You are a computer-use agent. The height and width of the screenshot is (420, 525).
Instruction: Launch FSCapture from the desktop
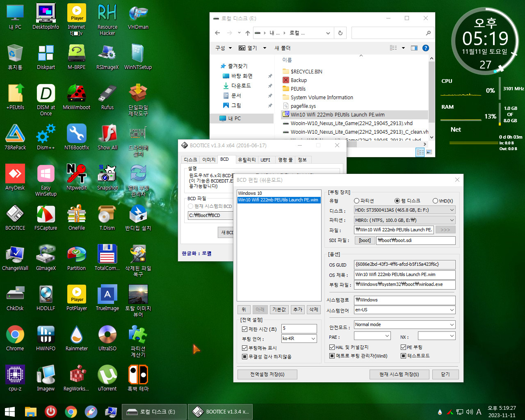point(46,218)
